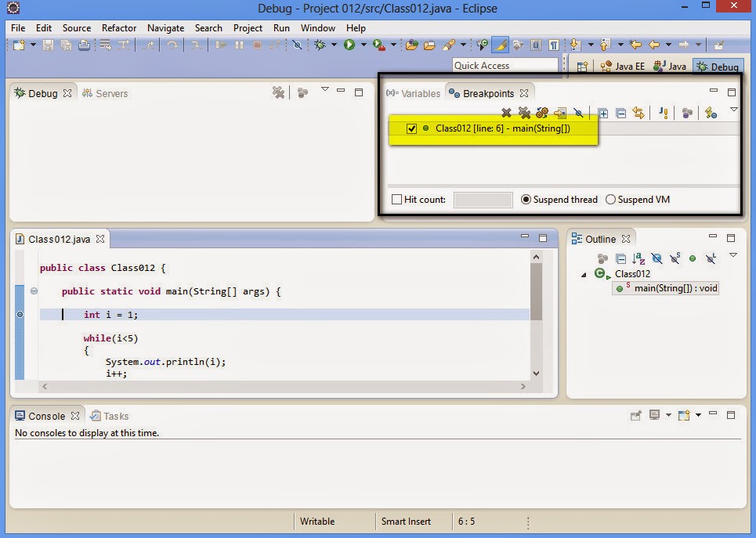Select the Remove All Breakpoints icon

coord(524,113)
